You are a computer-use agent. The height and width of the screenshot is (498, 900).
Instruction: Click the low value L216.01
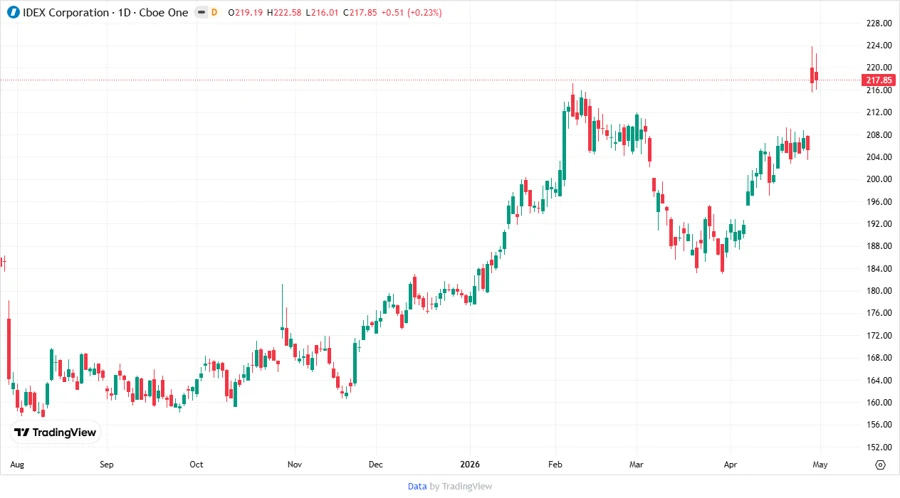pos(322,12)
